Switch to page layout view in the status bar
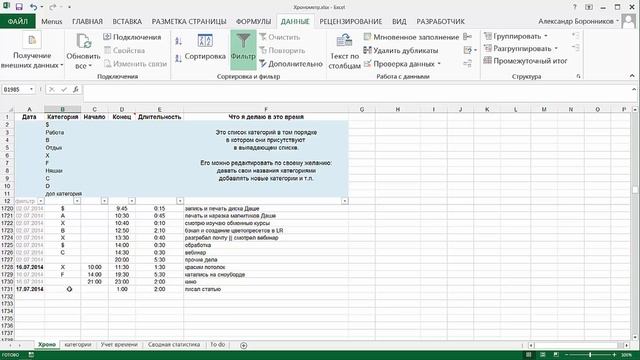640x360 pixels. pyautogui.click(x=542, y=355)
